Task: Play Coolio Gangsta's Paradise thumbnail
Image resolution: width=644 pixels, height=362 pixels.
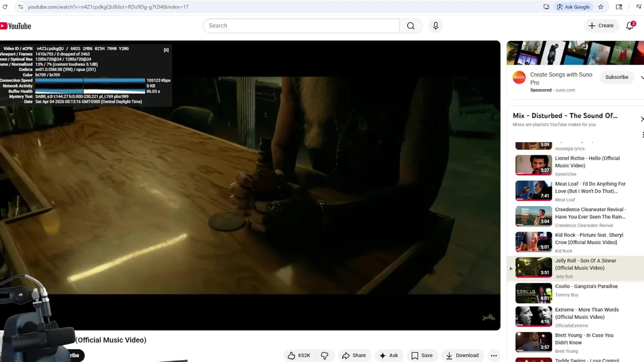Action: (534, 293)
